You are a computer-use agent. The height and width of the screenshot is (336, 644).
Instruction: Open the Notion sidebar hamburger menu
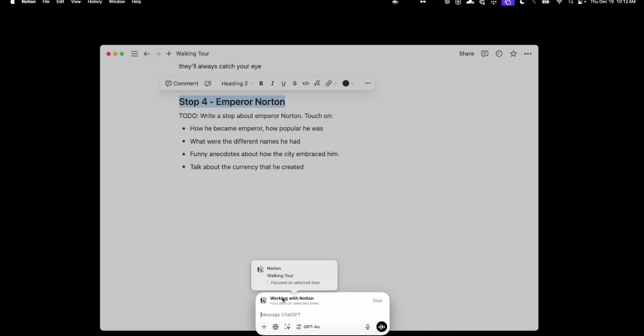[135, 54]
